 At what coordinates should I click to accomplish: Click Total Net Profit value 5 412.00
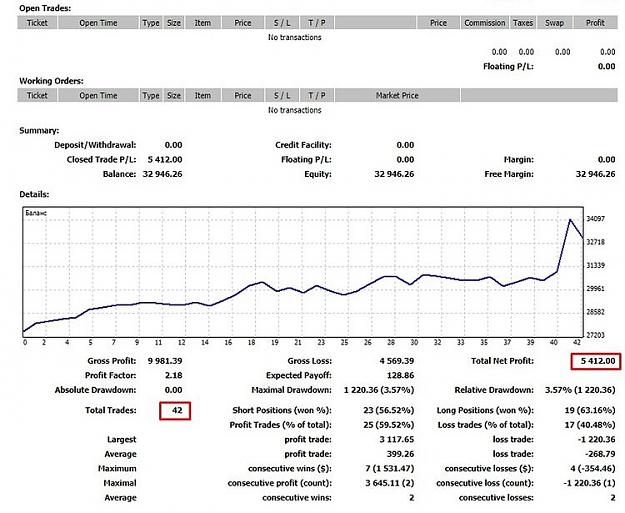[598, 361]
